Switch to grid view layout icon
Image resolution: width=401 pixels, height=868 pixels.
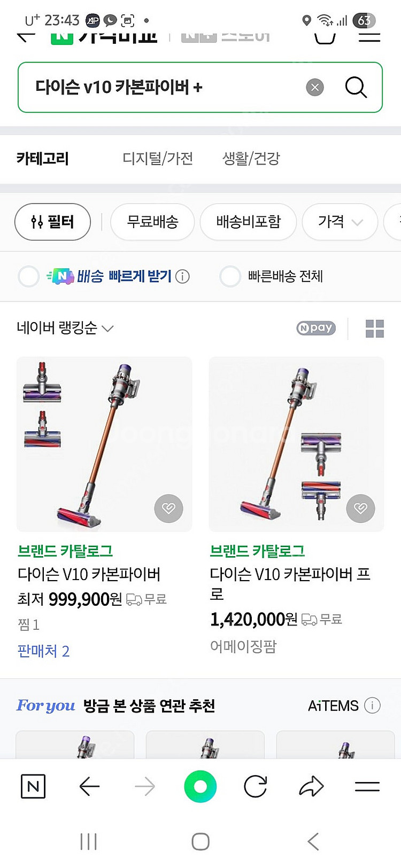pyautogui.click(x=374, y=329)
